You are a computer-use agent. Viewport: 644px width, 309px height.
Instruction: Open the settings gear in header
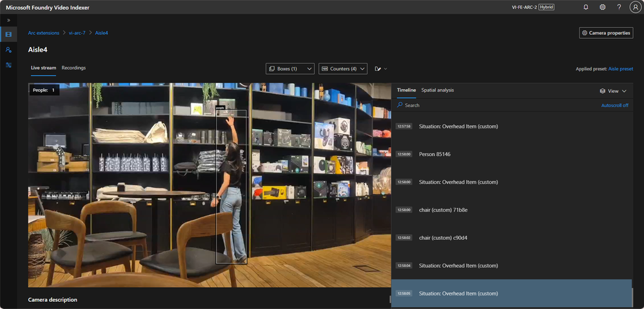[x=603, y=7]
